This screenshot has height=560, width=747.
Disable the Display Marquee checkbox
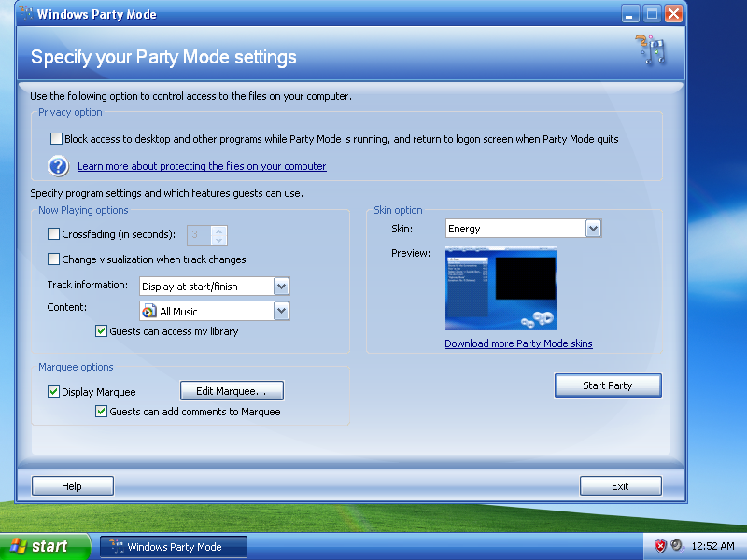pyautogui.click(x=54, y=392)
